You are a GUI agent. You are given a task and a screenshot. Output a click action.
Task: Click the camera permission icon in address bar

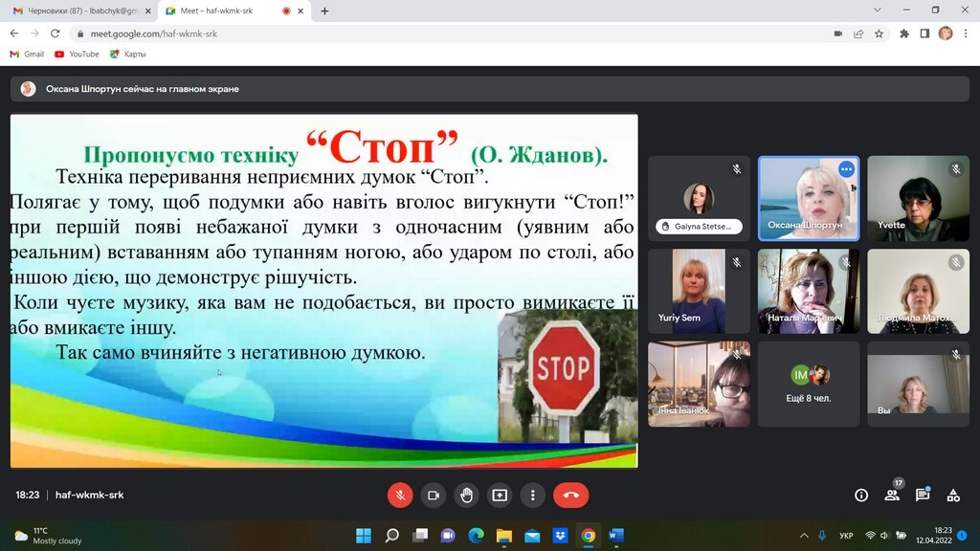(x=838, y=33)
